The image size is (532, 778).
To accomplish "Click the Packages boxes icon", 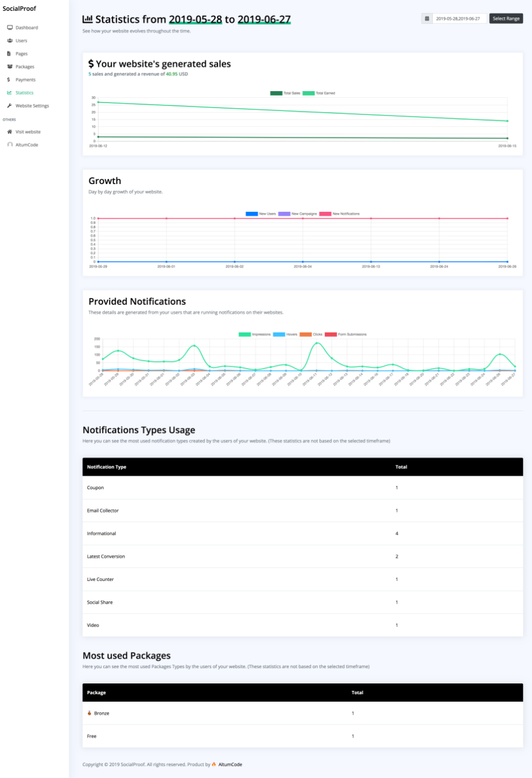I will click(x=10, y=67).
